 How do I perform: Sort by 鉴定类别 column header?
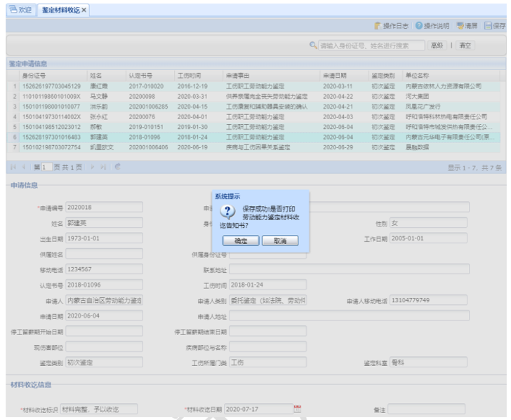tap(385, 76)
